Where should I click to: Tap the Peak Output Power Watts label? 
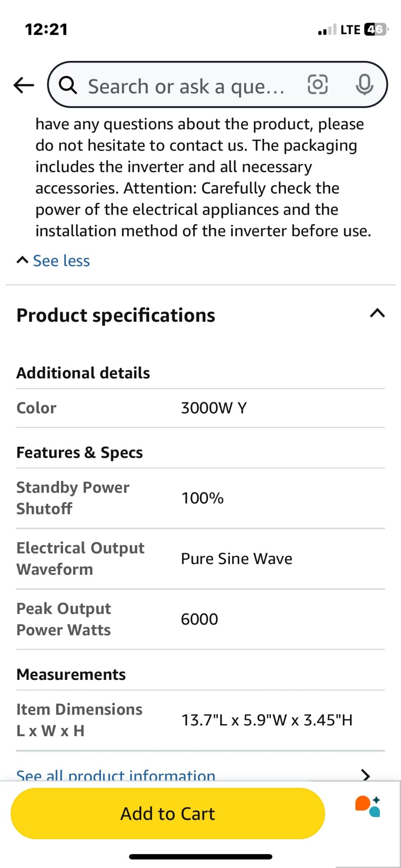64,619
